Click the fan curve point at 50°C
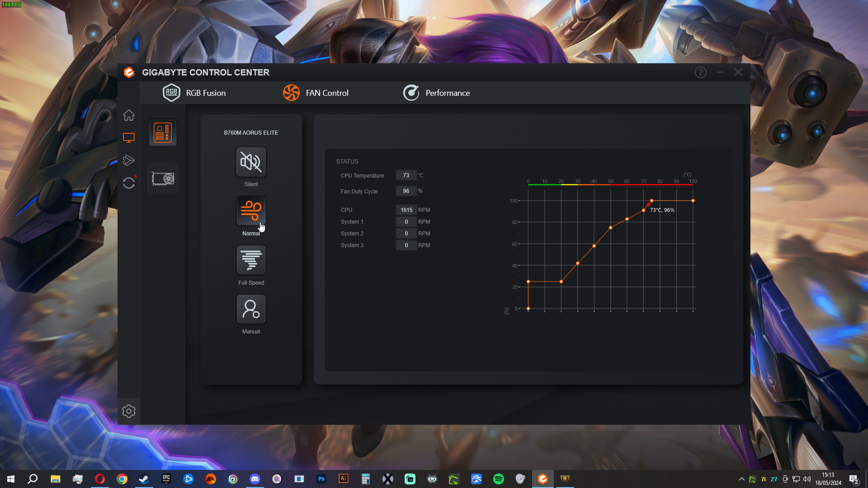This screenshot has width=868, height=488. 611,228
